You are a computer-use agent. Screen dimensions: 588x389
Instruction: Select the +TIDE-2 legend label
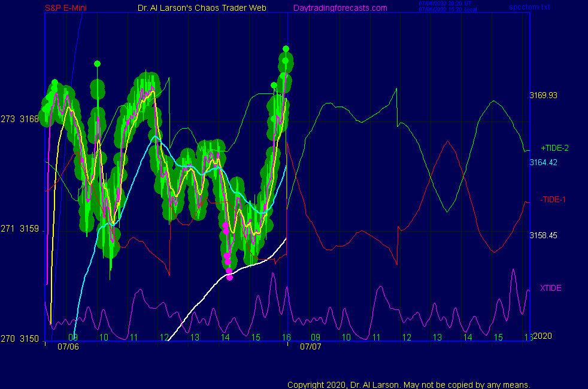coord(554,148)
